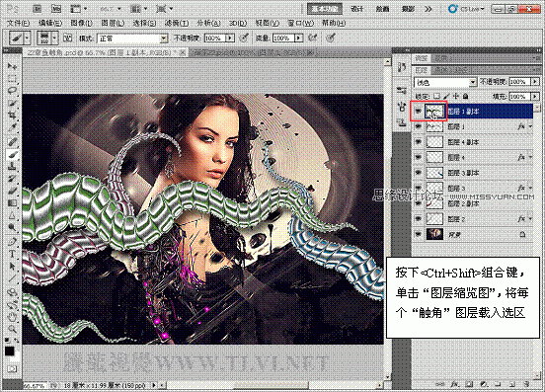The image size is (545, 392).
Task: Select the Quick Selection tool
Action: [x=12, y=104]
